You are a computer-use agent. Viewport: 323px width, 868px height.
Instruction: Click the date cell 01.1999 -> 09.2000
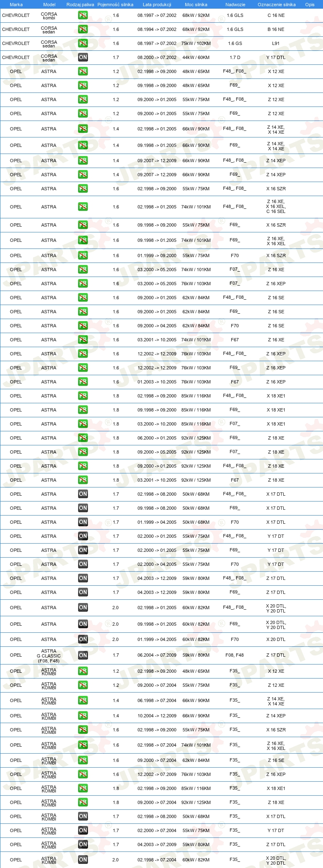(x=157, y=255)
